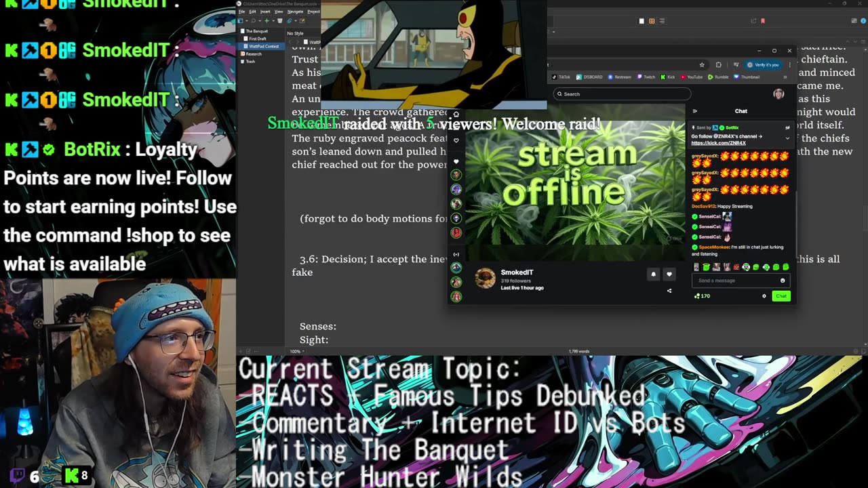Expand the arrow beside the link icon
The width and height of the screenshot is (868, 488).
pos(296,20)
